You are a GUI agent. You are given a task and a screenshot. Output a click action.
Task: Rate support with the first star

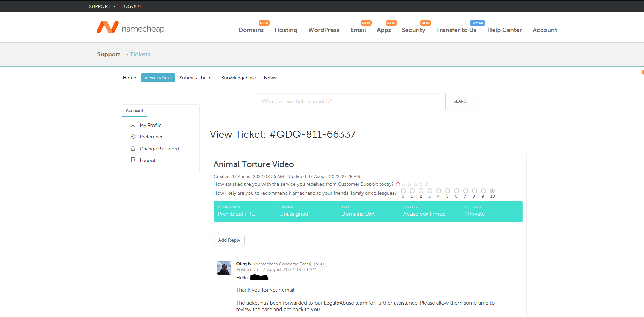404,184
